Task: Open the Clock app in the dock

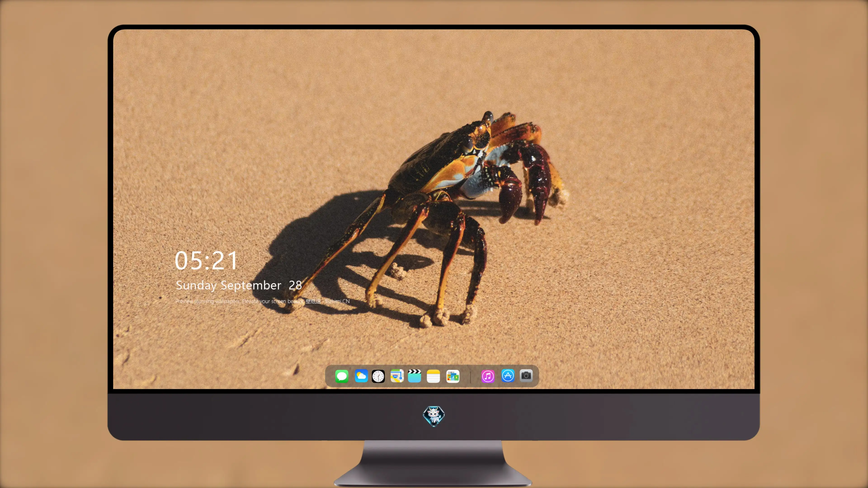Action: click(378, 376)
